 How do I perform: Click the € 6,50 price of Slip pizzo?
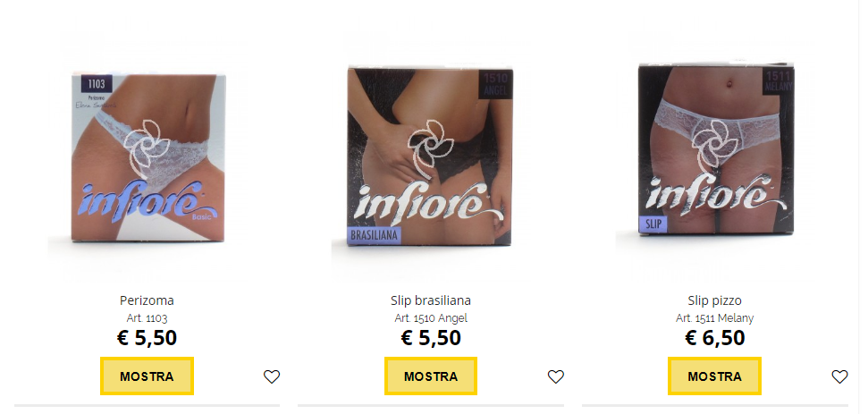point(714,338)
